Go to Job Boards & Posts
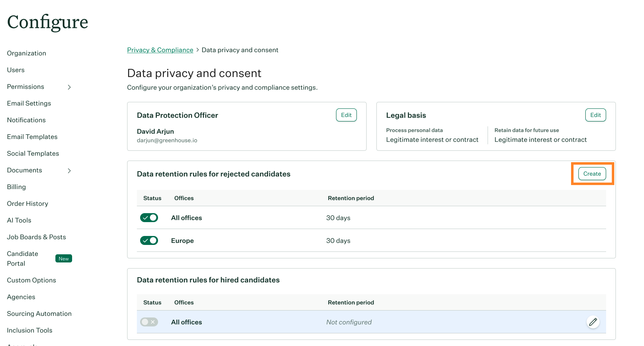Screen dimensions: 644x346 (x=36, y=237)
